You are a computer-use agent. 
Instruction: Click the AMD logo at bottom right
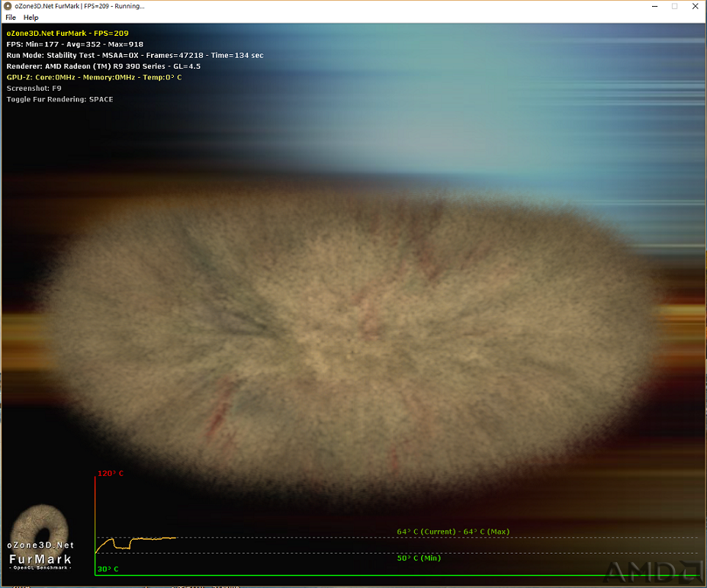point(654,572)
